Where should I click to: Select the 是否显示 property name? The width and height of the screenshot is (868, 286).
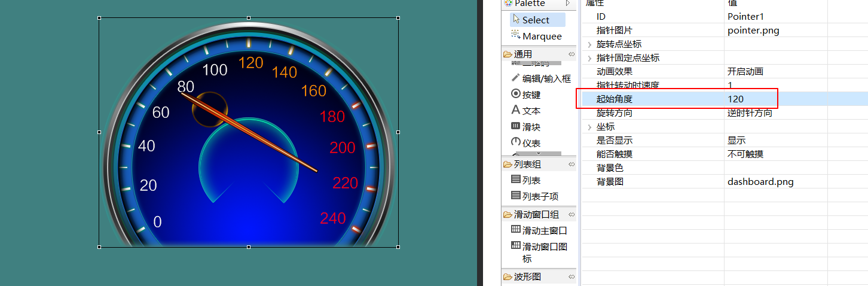(x=615, y=140)
